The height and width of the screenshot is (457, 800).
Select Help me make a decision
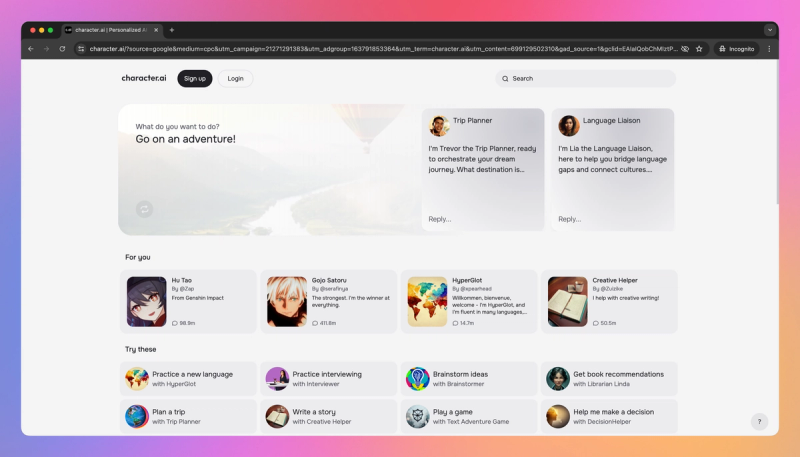tap(609, 416)
